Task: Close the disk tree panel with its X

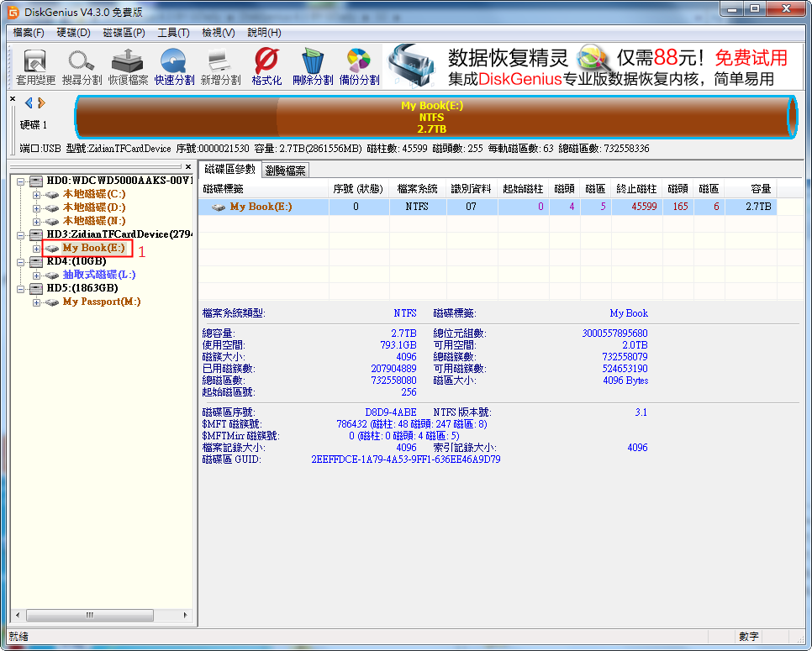Action: tap(188, 166)
